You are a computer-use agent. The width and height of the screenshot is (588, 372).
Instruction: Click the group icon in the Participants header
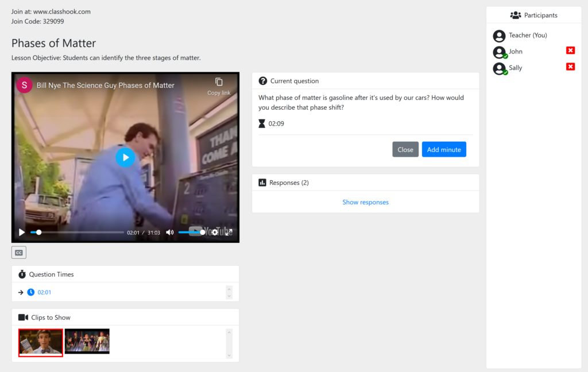tap(514, 15)
